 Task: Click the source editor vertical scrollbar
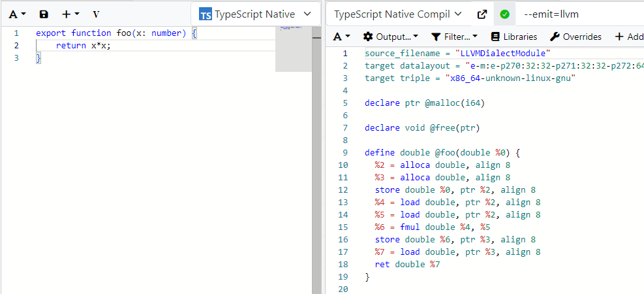(x=316, y=159)
